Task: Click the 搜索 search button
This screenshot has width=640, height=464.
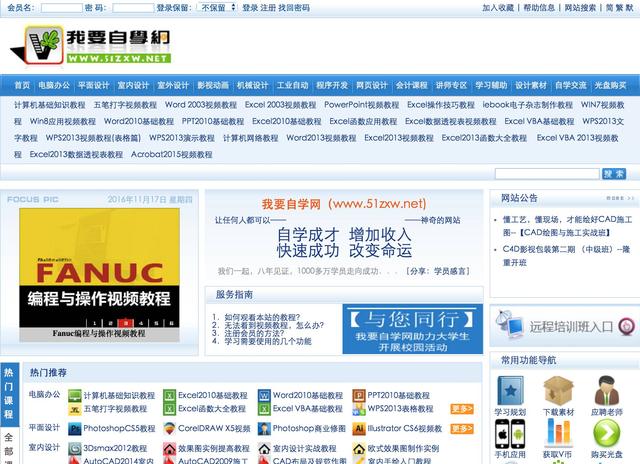Action: point(613,174)
